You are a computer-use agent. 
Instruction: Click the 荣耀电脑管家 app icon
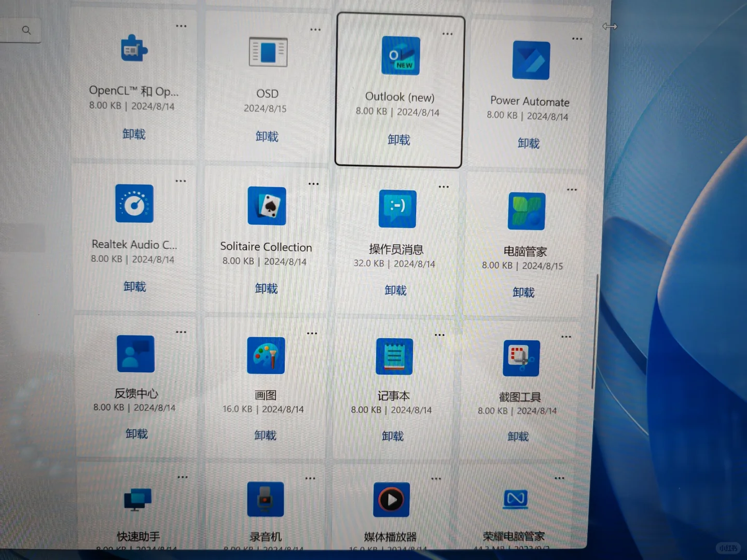coord(516,499)
